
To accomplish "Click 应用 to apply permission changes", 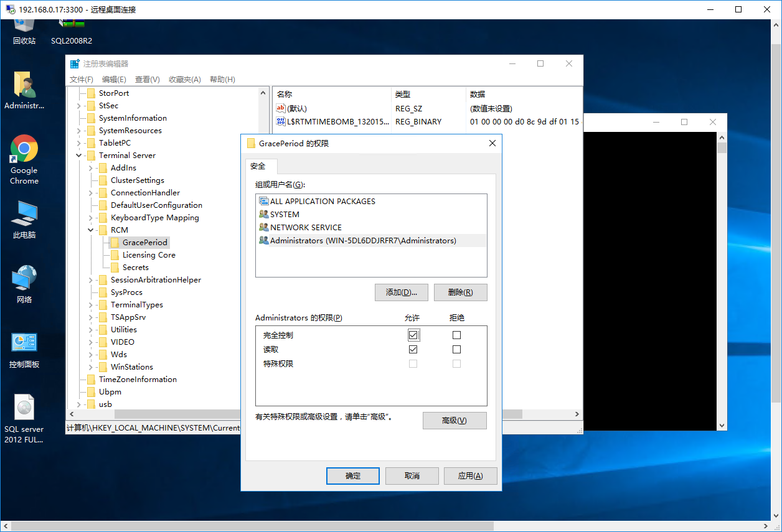I will point(470,475).
